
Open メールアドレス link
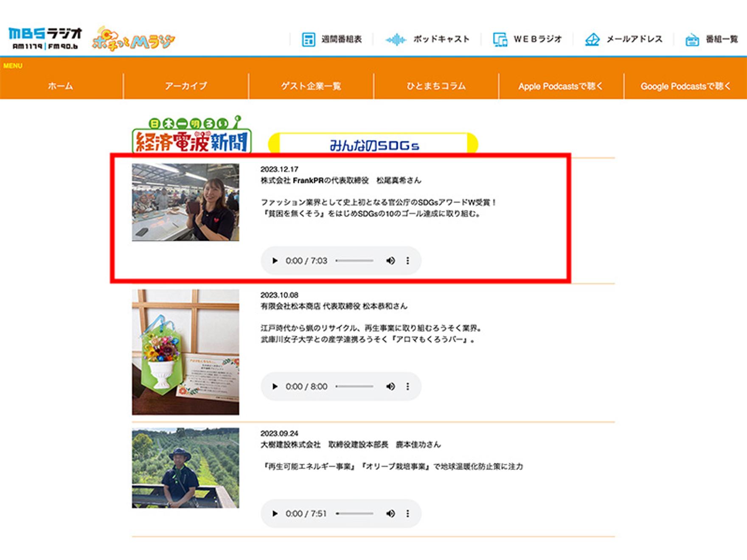tap(634, 39)
